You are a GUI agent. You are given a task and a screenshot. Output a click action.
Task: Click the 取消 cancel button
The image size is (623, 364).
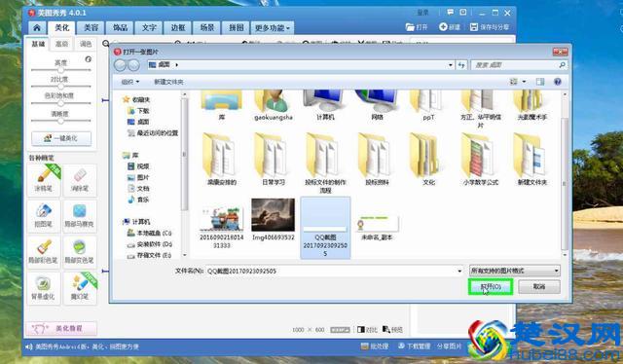(539, 286)
